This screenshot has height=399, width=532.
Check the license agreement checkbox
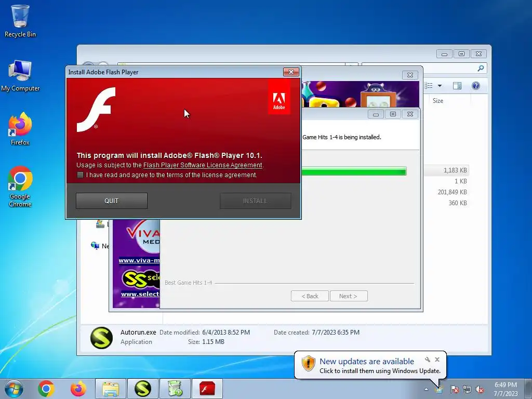coord(80,175)
